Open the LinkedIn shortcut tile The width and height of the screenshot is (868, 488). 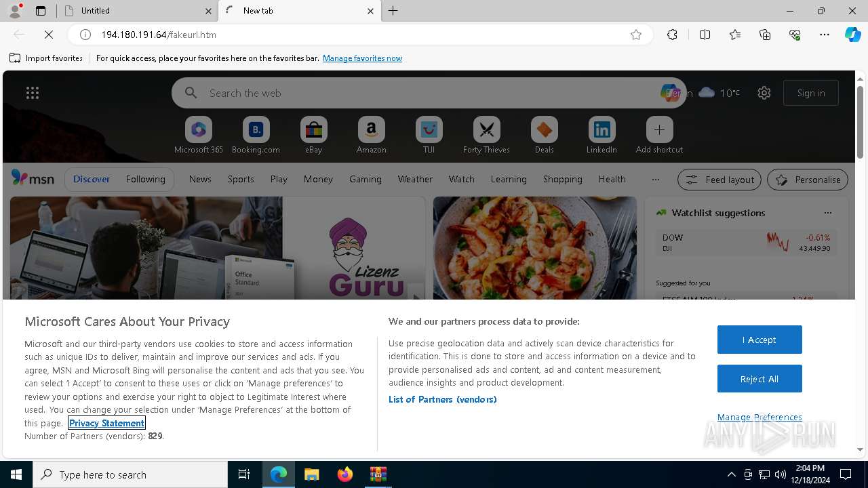pos(601,136)
